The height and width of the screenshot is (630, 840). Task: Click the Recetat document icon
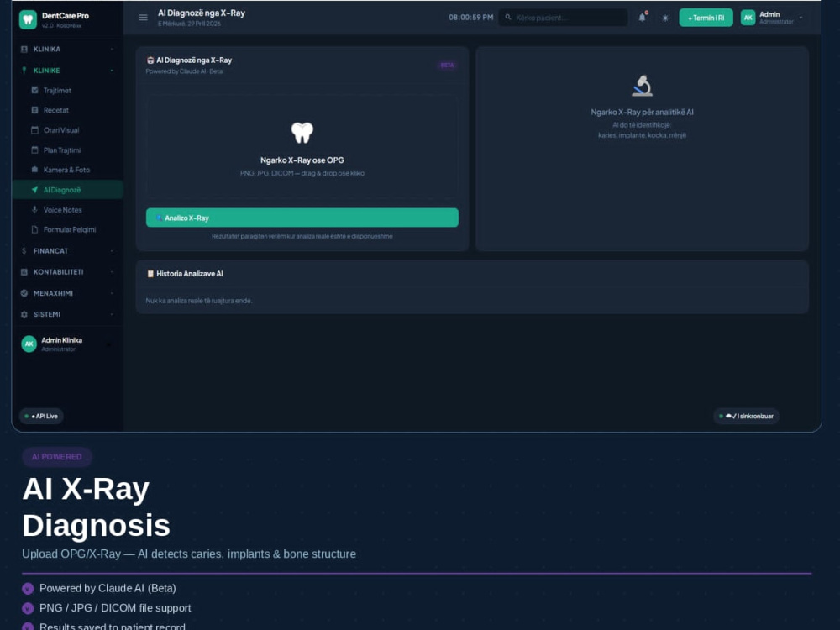(34, 110)
